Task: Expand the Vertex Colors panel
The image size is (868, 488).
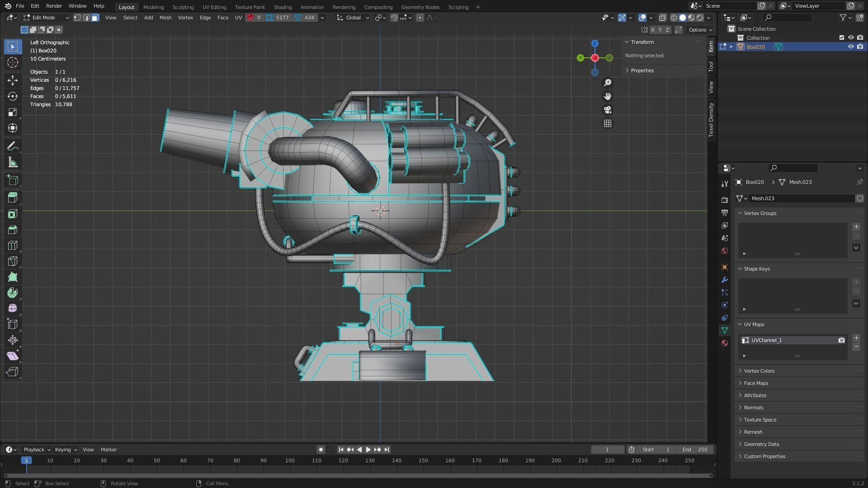Action: 759,371
